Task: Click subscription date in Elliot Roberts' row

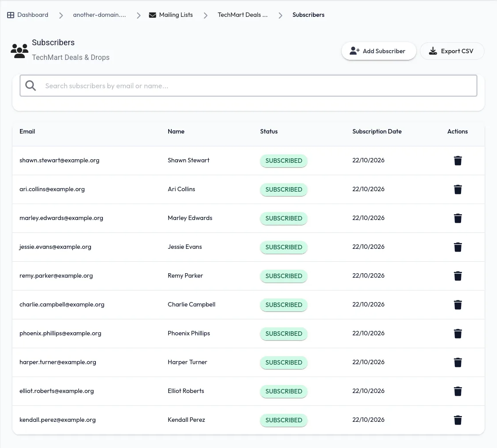Action: [x=368, y=391]
